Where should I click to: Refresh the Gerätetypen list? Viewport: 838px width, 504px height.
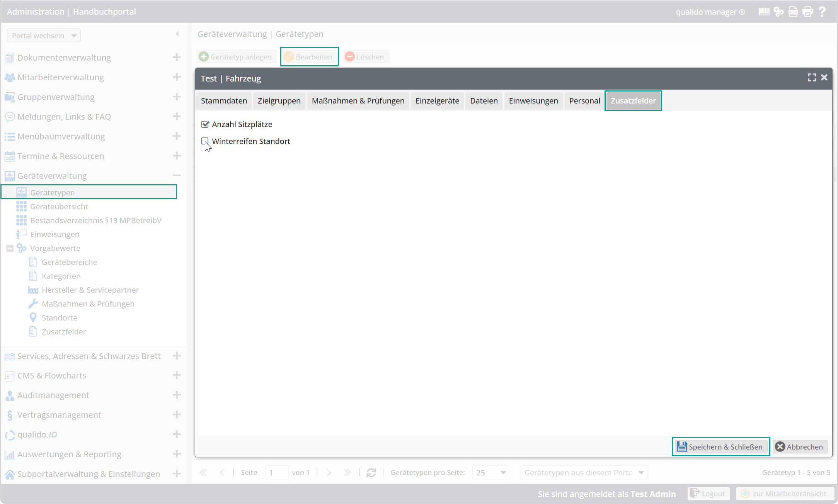[371, 473]
